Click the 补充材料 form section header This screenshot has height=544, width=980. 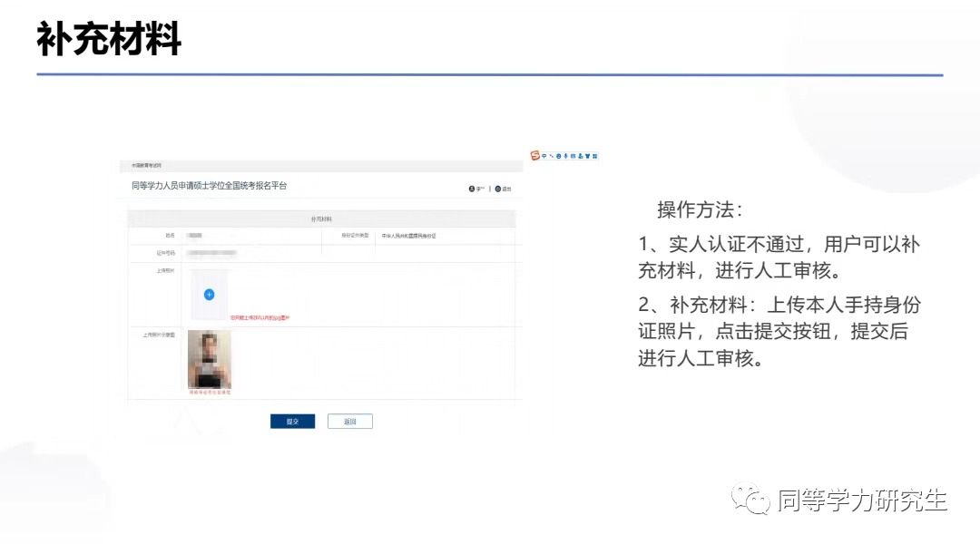pos(321,219)
